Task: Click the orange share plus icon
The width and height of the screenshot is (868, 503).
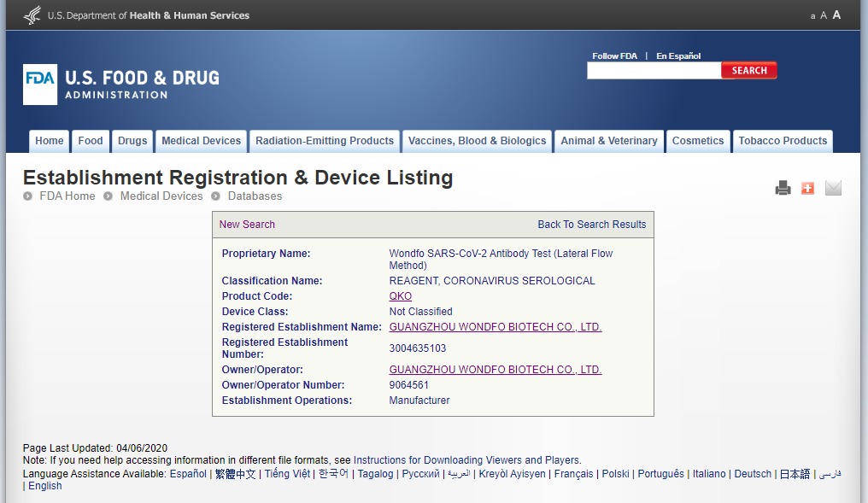Action: pyautogui.click(x=807, y=188)
